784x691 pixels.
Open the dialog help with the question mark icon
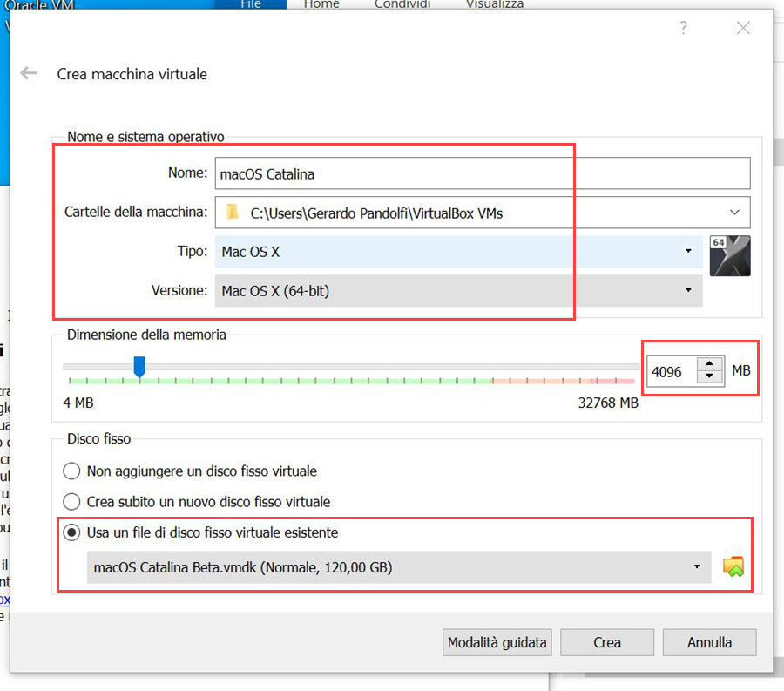click(x=683, y=28)
